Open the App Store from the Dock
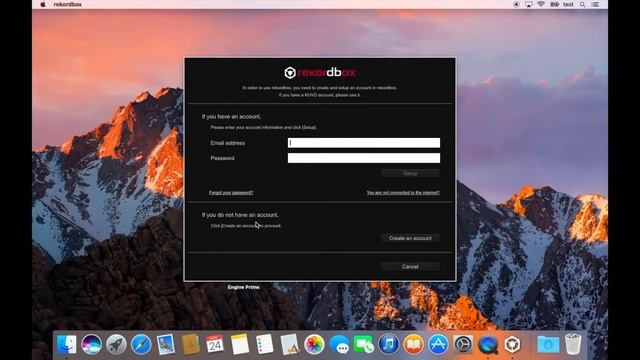640x360 pixels. click(x=438, y=344)
